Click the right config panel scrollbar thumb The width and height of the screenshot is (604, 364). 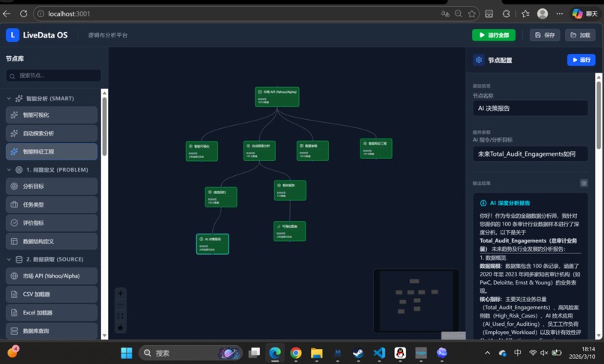599,115
